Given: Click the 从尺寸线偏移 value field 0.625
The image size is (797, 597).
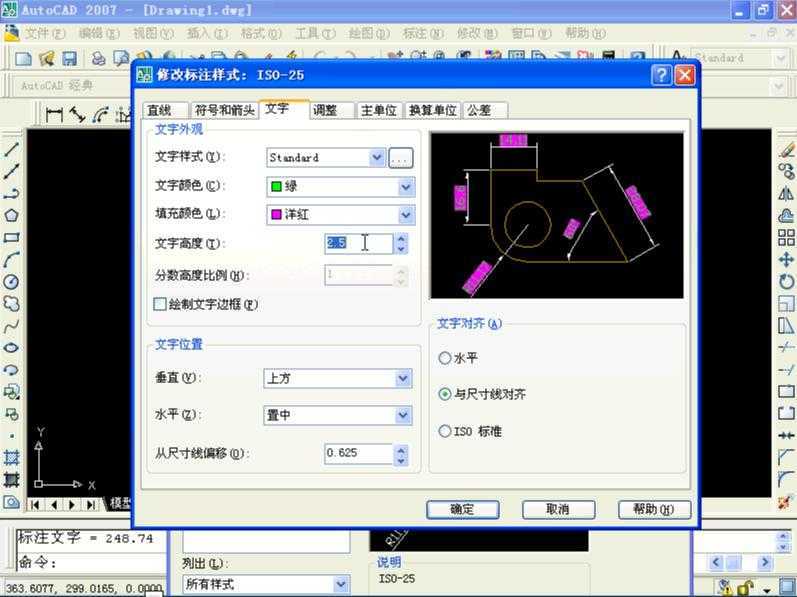Looking at the screenshot, I should (358, 453).
